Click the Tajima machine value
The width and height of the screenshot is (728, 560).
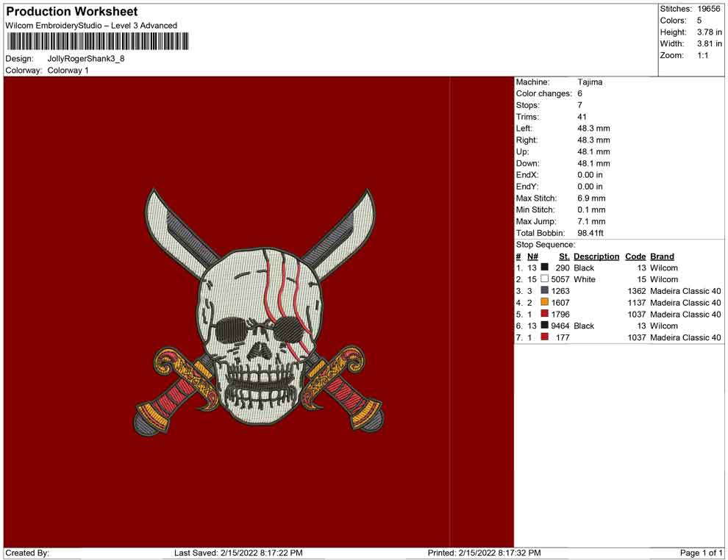point(590,82)
